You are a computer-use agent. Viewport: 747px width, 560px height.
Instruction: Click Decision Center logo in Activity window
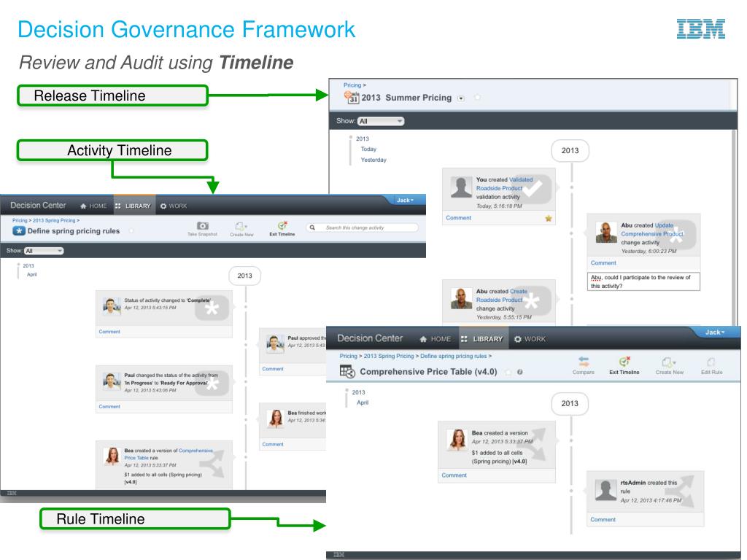pyautogui.click(x=38, y=205)
